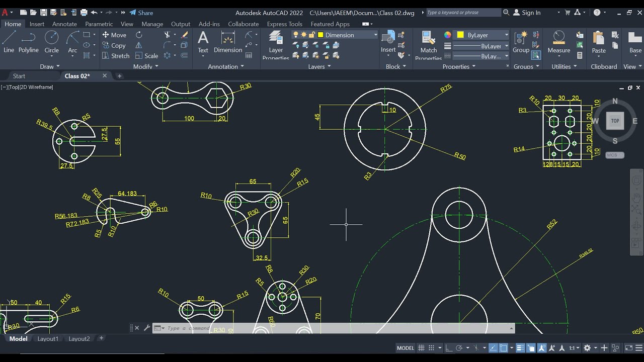
Task: Expand the Draw panel
Action: tap(50, 66)
